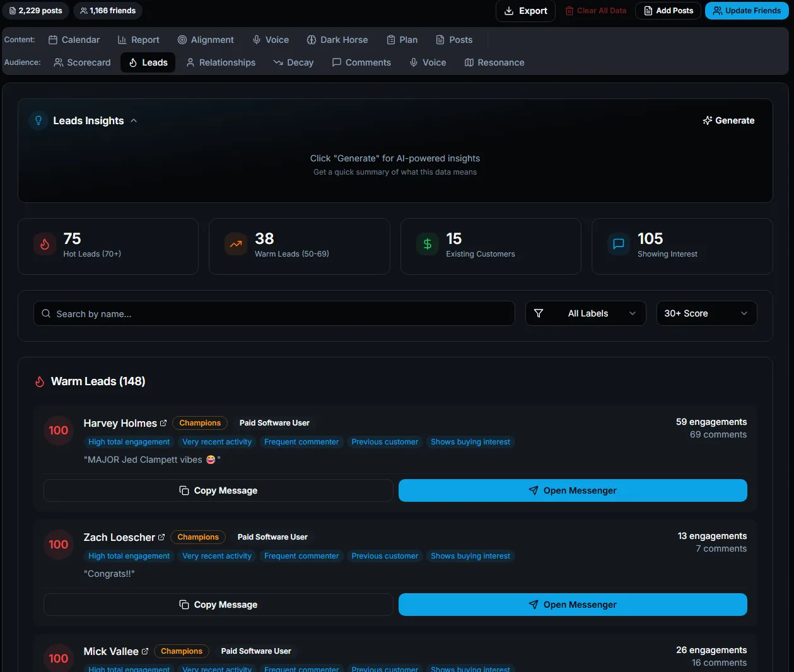Open the All Labels dropdown
The height and width of the screenshot is (672, 794).
tap(586, 313)
